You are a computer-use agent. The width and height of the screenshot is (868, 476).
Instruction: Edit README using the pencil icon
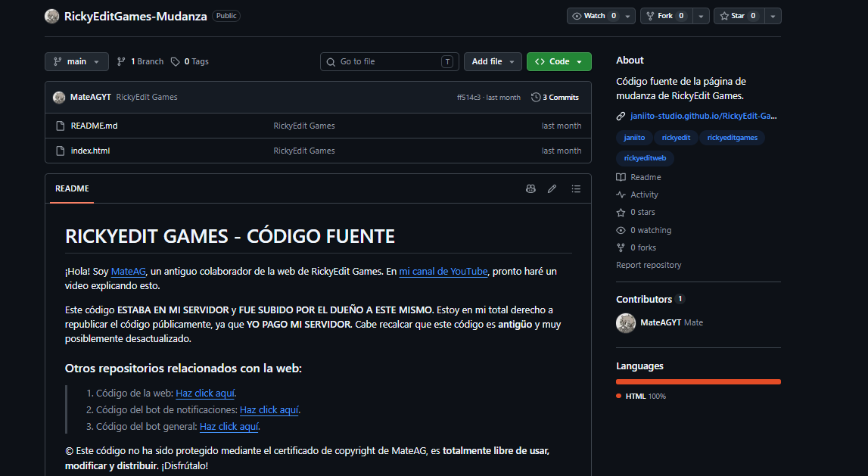tap(552, 188)
